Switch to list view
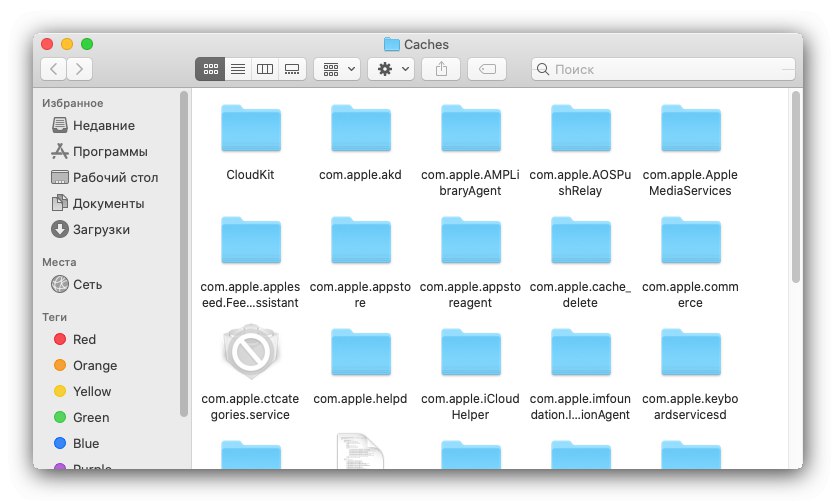The width and height of the screenshot is (836, 502). (x=238, y=69)
